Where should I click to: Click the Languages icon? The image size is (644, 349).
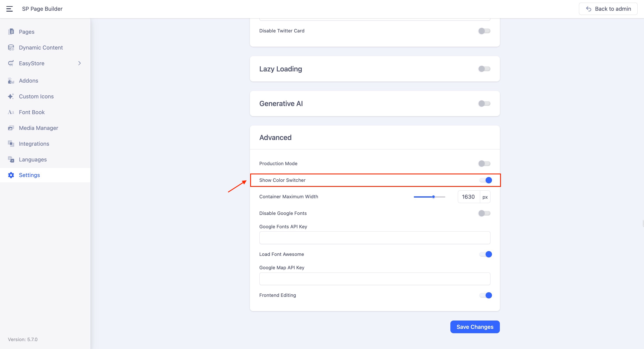tap(11, 159)
